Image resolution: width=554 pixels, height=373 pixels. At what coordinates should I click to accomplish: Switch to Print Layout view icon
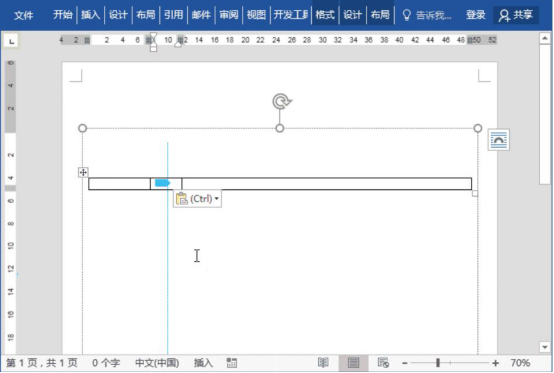pyautogui.click(x=353, y=363)
